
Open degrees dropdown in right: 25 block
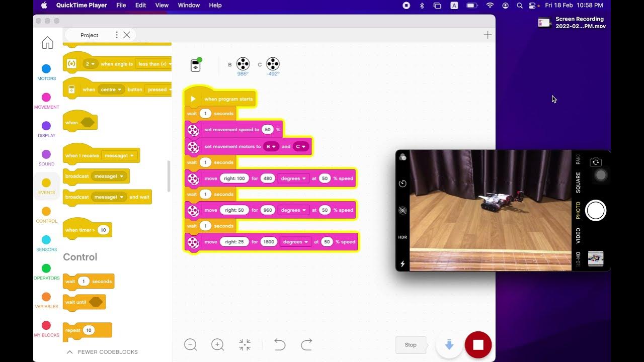pos(295,242)
